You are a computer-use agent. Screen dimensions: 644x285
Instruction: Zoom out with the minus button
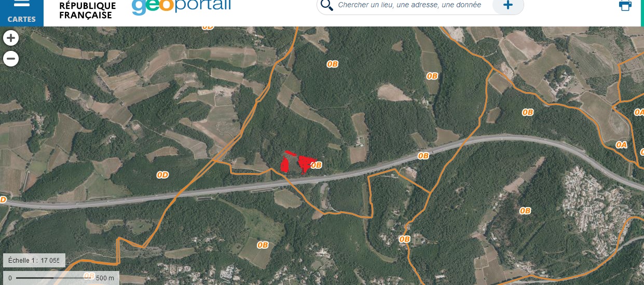point(11,59)
